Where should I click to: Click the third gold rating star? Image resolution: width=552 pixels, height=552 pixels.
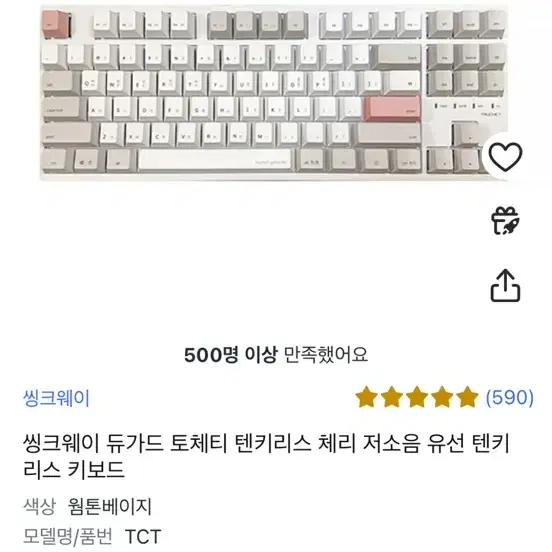click(417, 397)
